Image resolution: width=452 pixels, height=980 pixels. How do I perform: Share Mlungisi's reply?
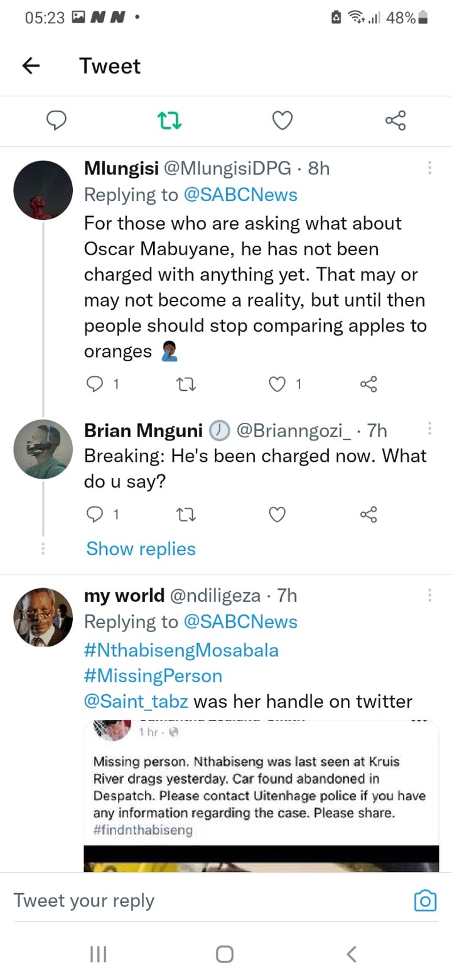pos(369,383)
